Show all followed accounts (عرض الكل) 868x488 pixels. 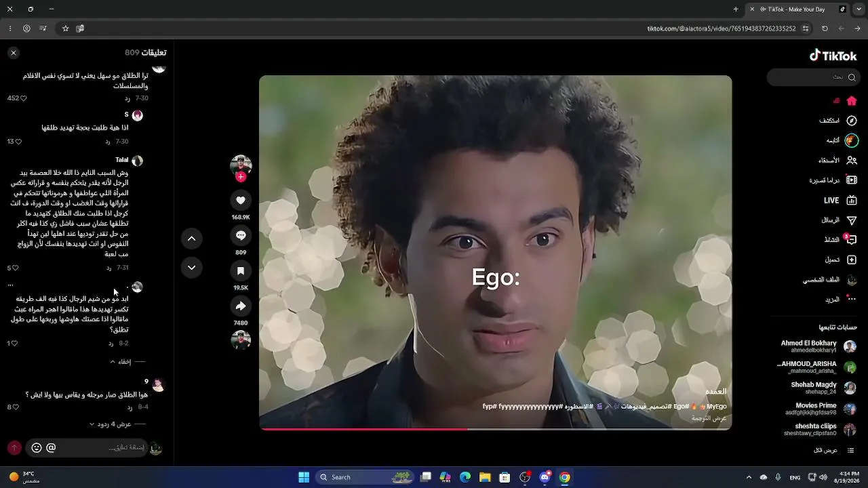pyautogui.click(x=833, y=451)
